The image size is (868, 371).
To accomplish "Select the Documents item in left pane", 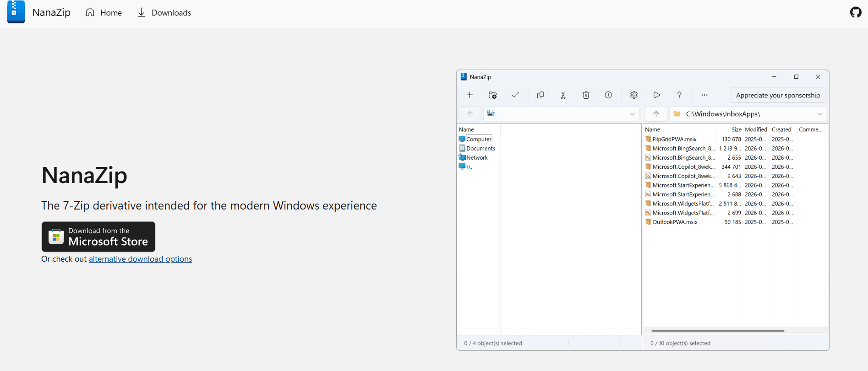I will (x=480, y=149).
